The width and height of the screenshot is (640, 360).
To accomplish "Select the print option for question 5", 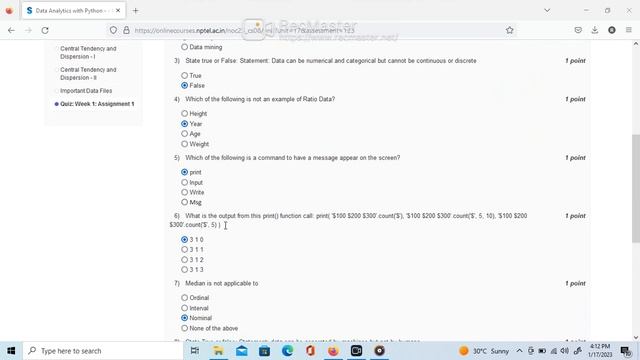I will pyautogui.click(x=184, y=172).
